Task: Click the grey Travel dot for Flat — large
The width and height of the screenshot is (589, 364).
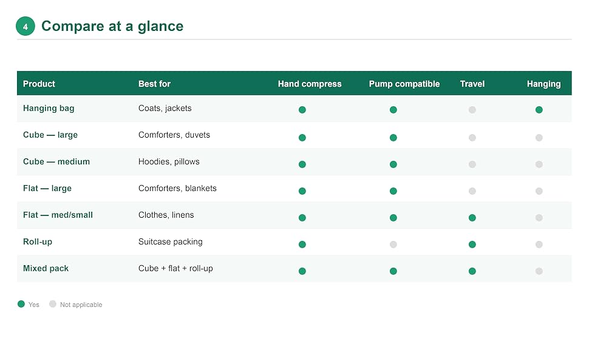Action: pyautogui.click(x=472, y=191)
